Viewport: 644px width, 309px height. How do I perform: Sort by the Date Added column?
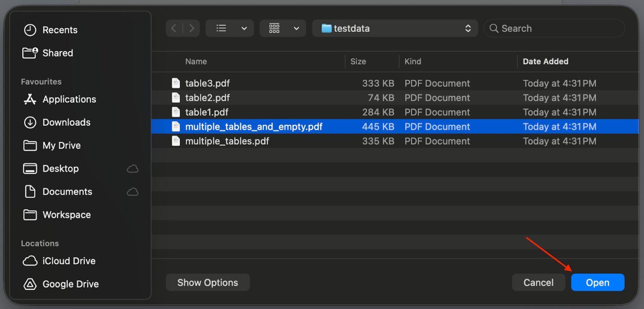click(x=545, y=61)
